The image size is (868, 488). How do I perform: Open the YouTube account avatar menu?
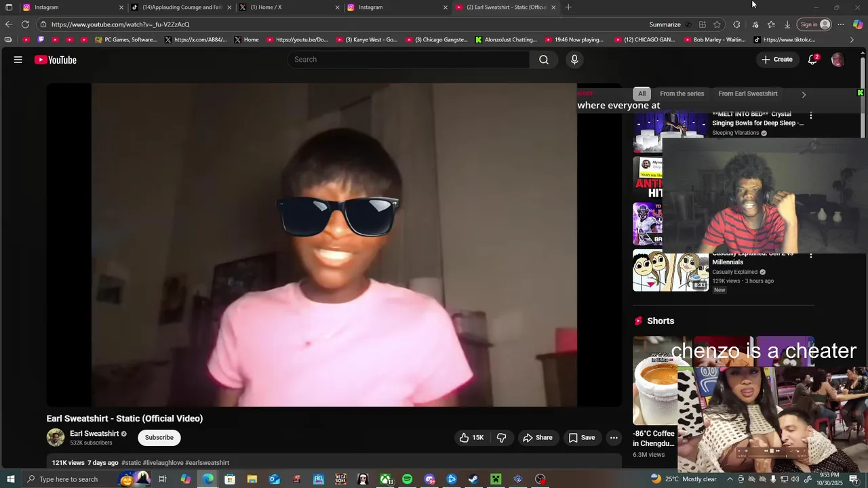tap(837, 60)
